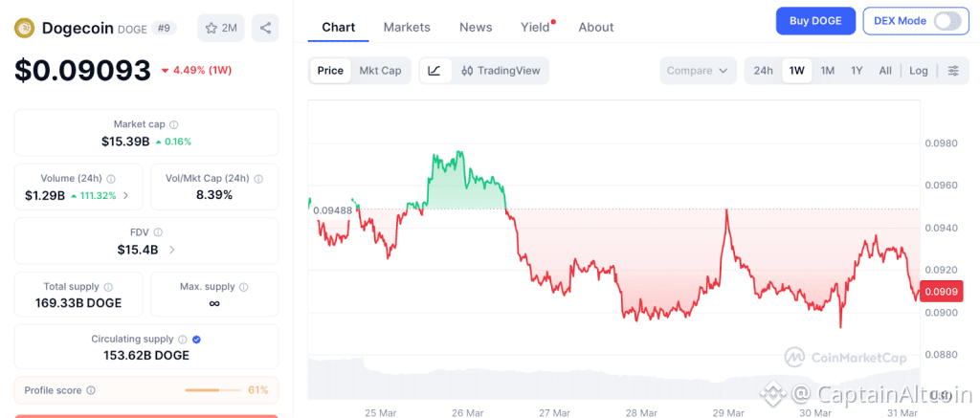Click the Buy DOGE button
The height and width of the screenshot is (418, 980).
pos(814,21)
